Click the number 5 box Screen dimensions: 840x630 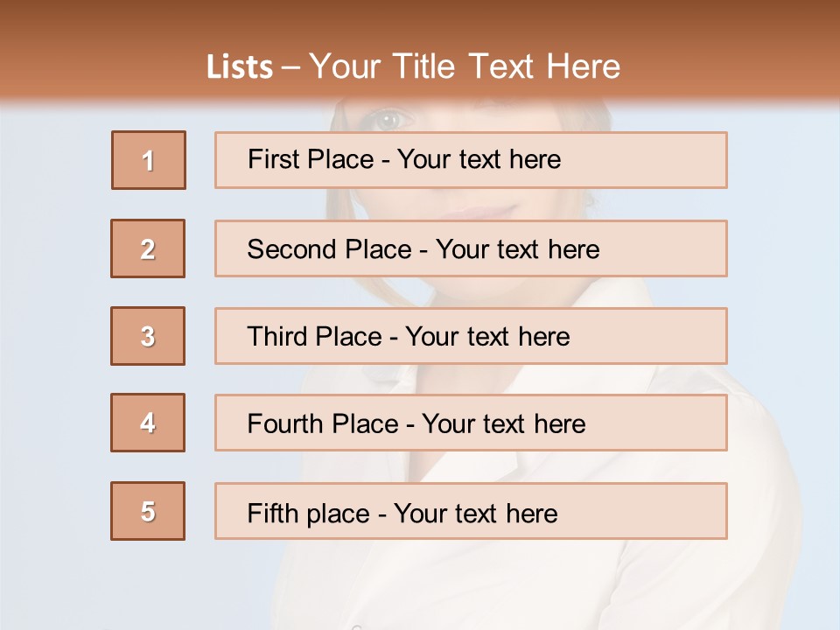tap(148, 511)
